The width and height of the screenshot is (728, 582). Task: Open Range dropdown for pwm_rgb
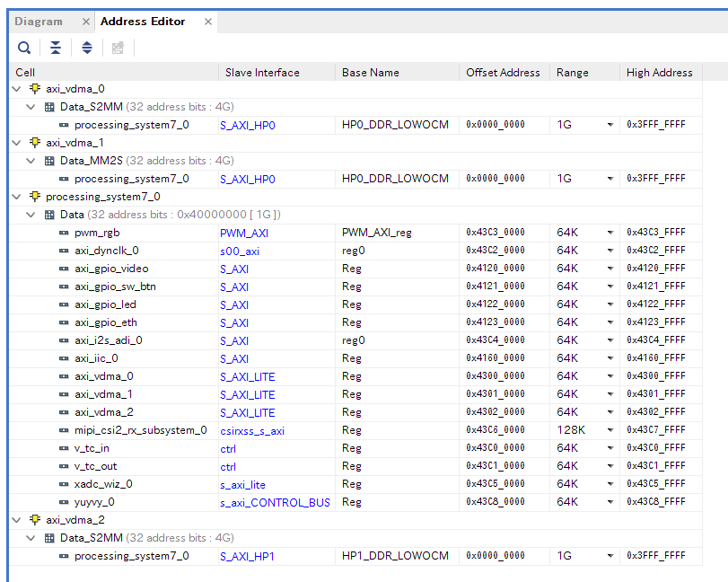[610, 233]
